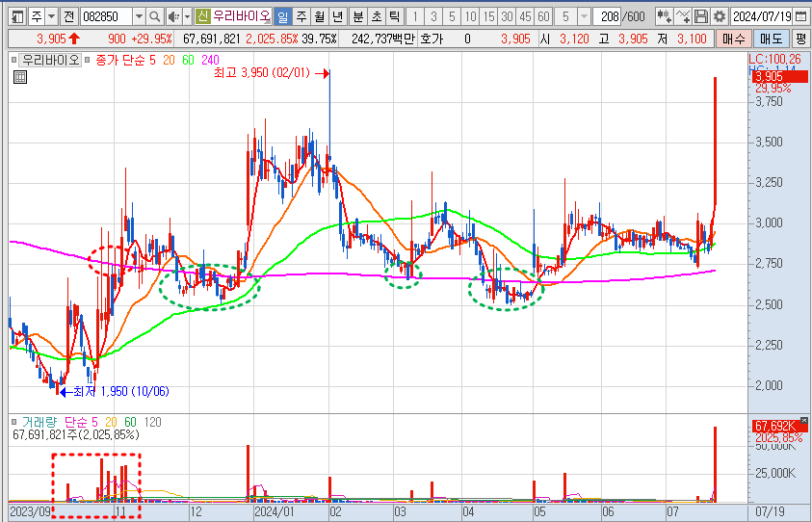The height and width of the screenshot is (522, 812).
Task: Close the volume panel with X icon
Action: 803,420
